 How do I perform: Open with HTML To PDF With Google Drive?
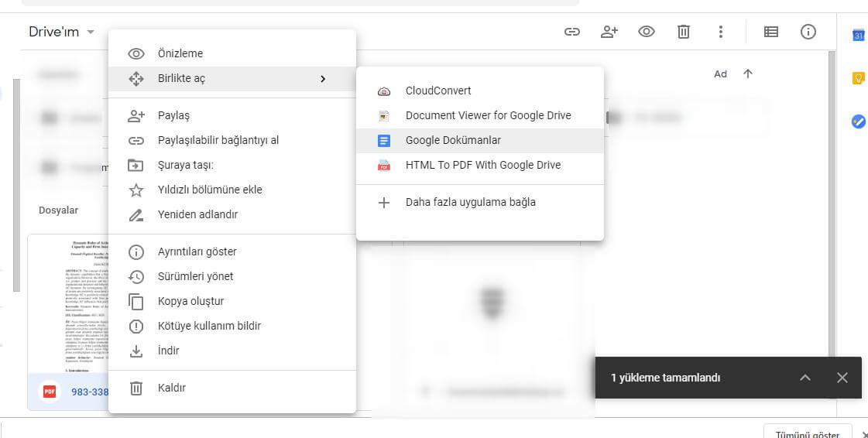point(480,165)
